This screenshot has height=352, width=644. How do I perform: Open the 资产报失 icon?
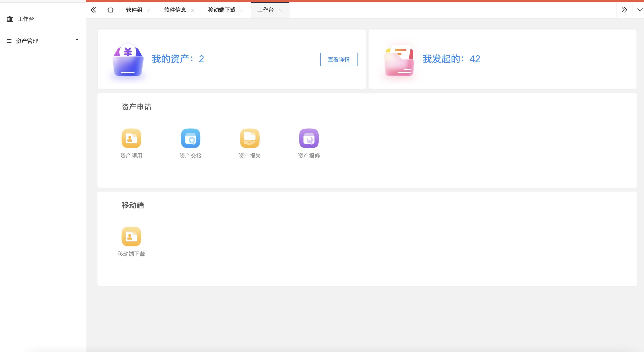click(250, 138)
